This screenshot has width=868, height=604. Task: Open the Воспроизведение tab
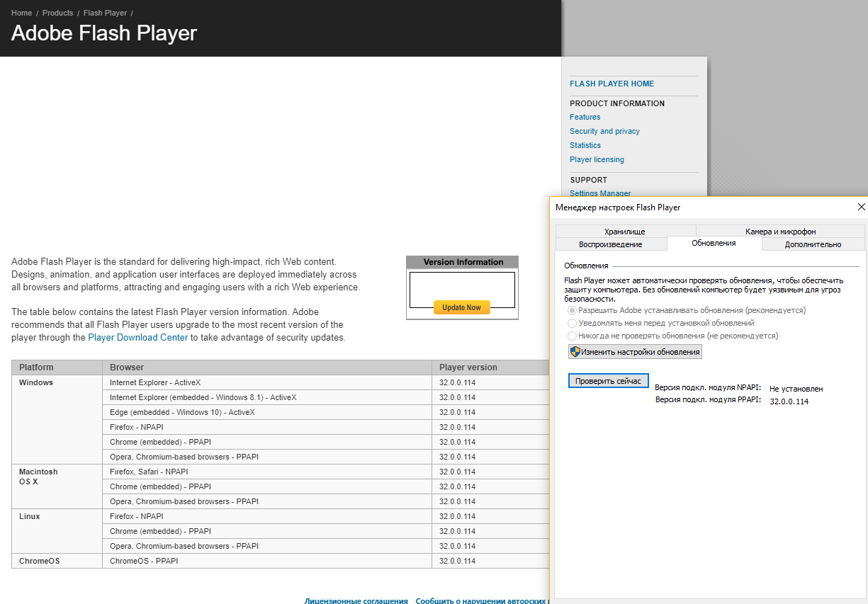click(611, 244)
